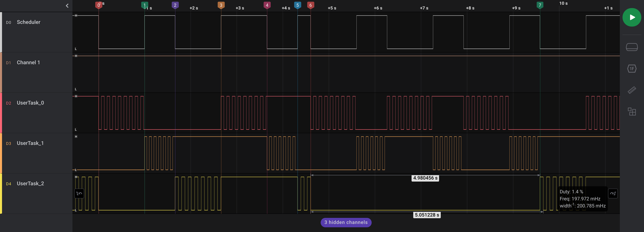Open the measurements ruler icon
Image resolution: width=644 pixels, height=232 pixels.
[x=631, y=90]
